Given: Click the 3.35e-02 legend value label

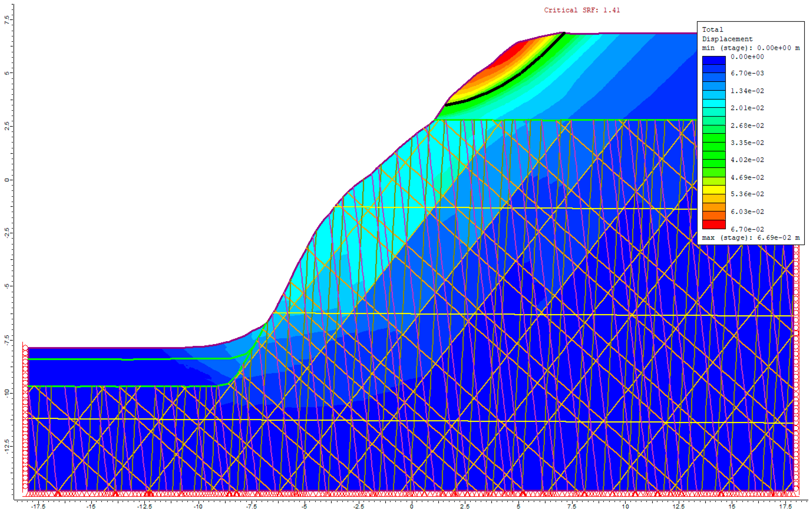Looking at the screenshot, I should coord(747,143).
